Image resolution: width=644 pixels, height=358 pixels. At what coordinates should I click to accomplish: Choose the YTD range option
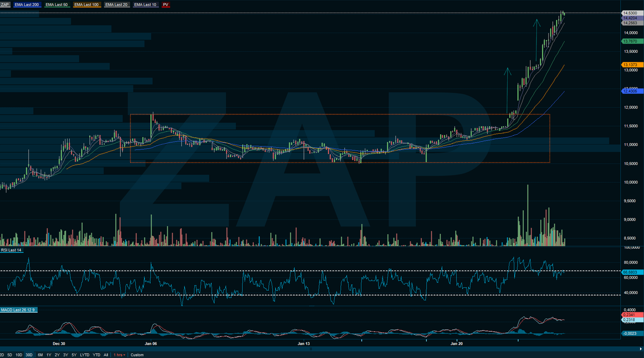pyautogui.click(x=97, y=355)
